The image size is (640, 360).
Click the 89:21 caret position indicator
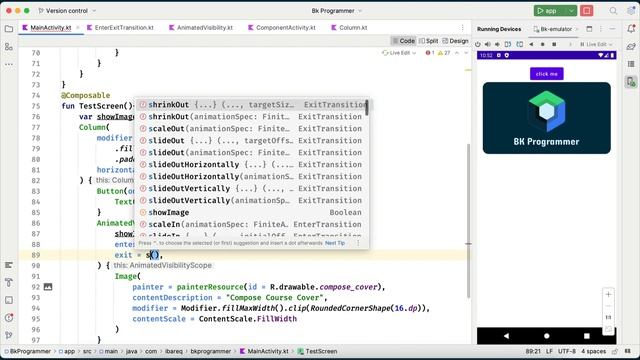point(533,351)
